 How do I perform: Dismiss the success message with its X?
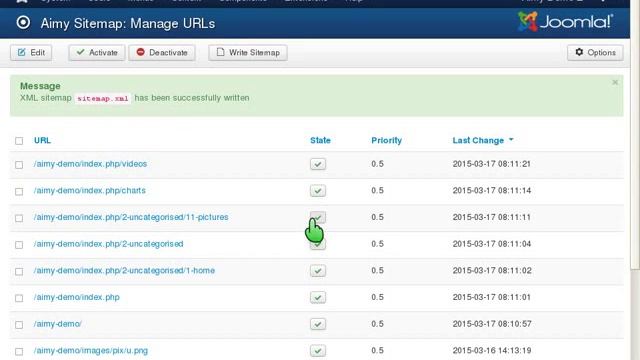point(615,82)
